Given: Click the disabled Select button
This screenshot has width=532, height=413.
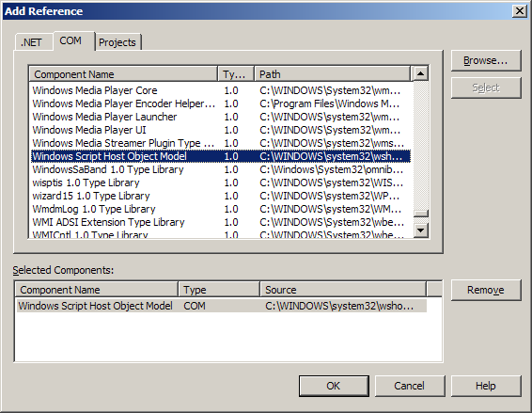Looking at the screenshot, I should (x=486, y=87).
